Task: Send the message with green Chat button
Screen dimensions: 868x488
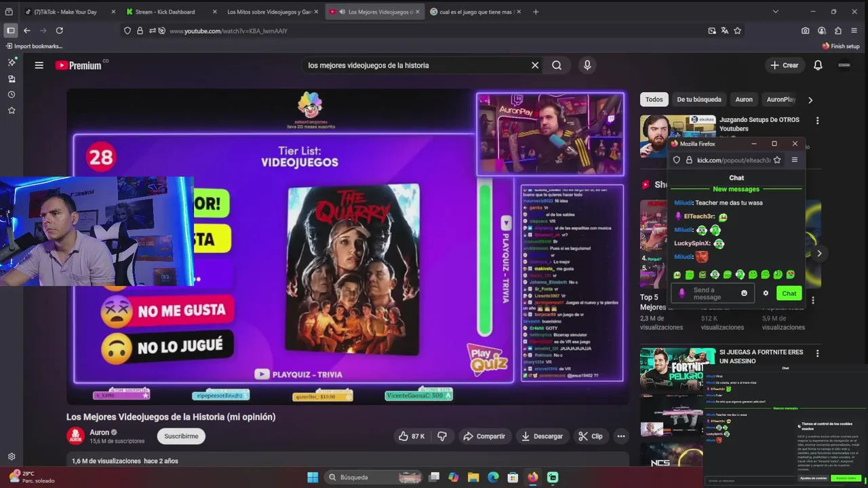Action: point(789,293)
